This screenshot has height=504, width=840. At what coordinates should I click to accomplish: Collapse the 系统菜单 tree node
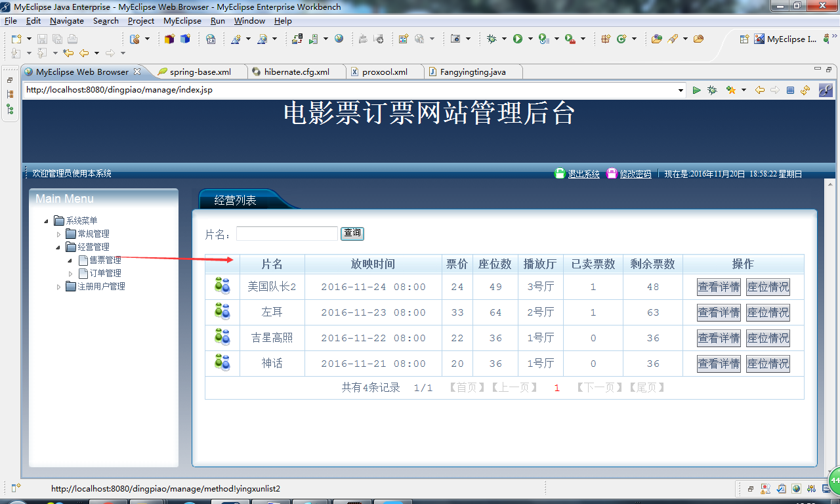click(45, 220)
